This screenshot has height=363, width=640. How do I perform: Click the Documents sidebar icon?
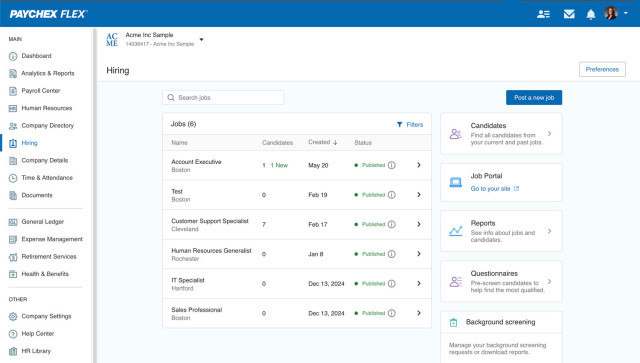point(13,195)
